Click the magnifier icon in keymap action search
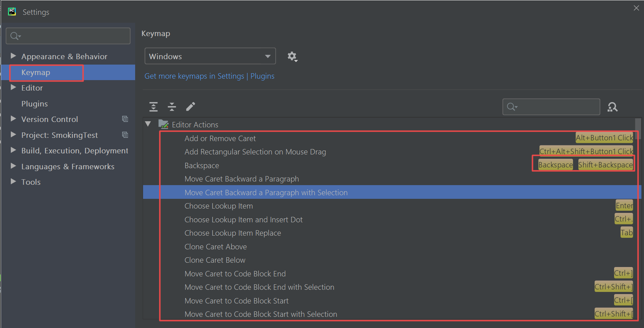 (x=512, y=107)
